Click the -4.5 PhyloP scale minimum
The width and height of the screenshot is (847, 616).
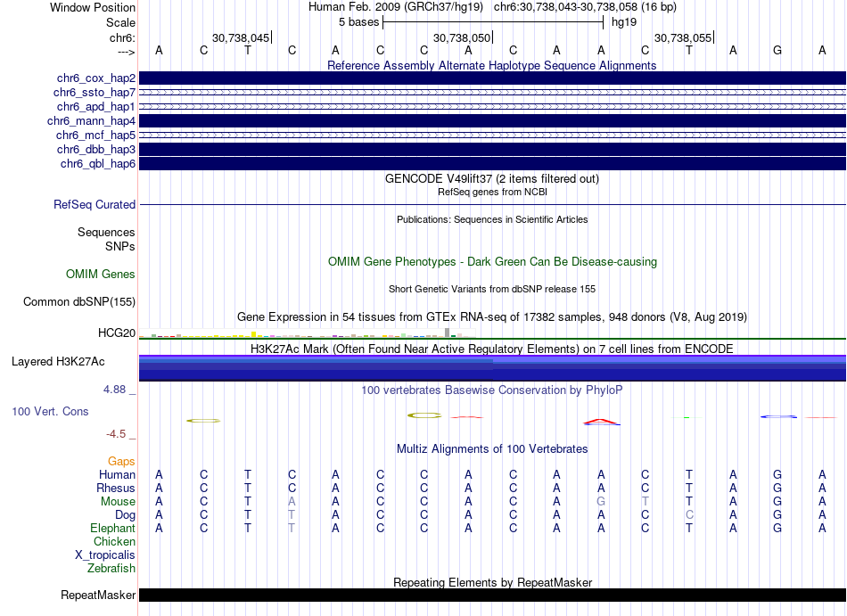tap(116, 434)
